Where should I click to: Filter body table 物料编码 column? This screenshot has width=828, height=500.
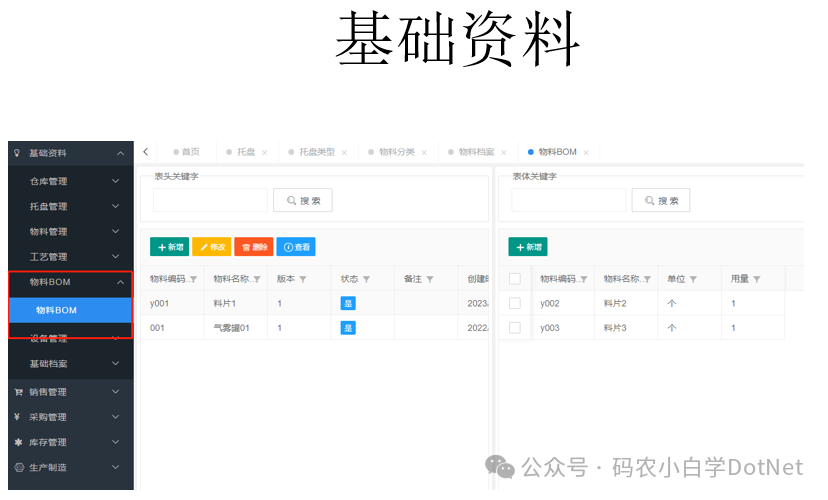[x=585, y=280]
